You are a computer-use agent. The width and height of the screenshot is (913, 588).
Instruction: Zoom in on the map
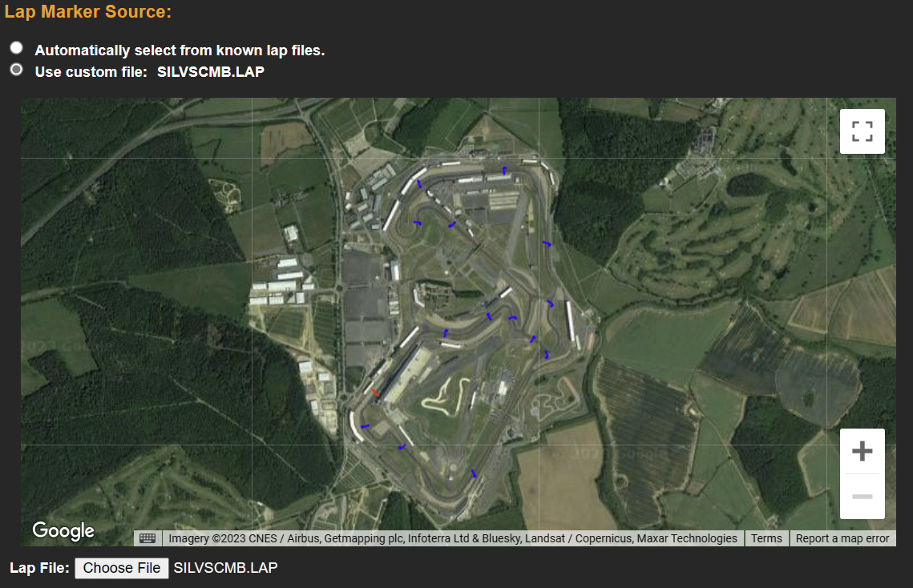(x=862, y=451)
